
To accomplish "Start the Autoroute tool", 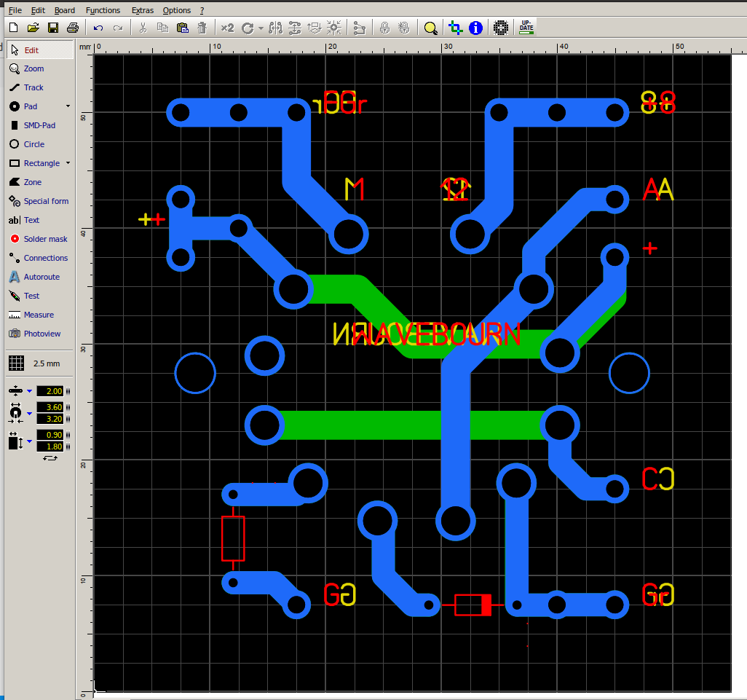I will (x=40, y=277).
